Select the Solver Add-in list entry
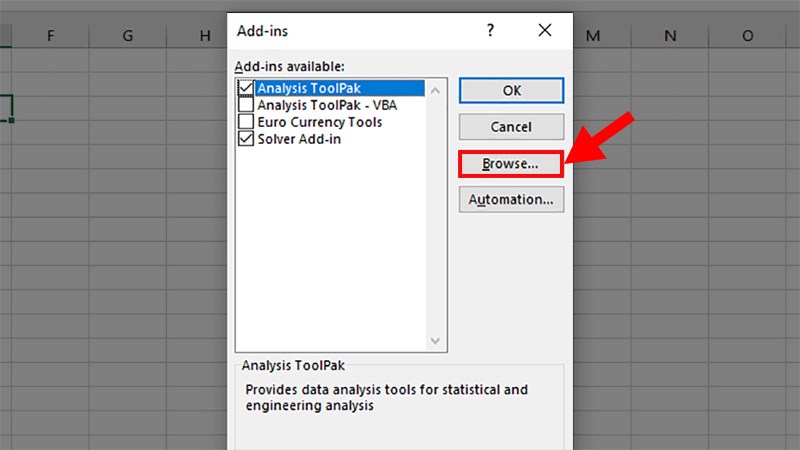 [x=298, y=140]
